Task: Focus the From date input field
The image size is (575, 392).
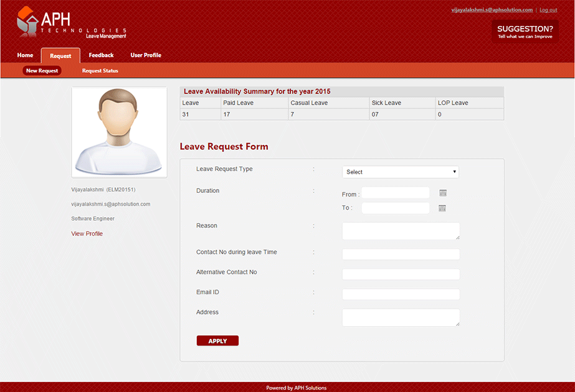Action: tap(396, 193)
